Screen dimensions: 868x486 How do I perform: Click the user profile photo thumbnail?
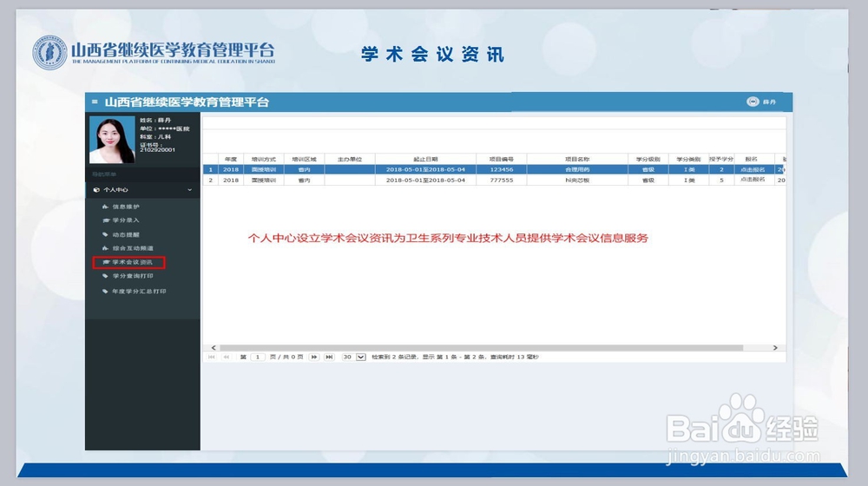click(112, 140)
